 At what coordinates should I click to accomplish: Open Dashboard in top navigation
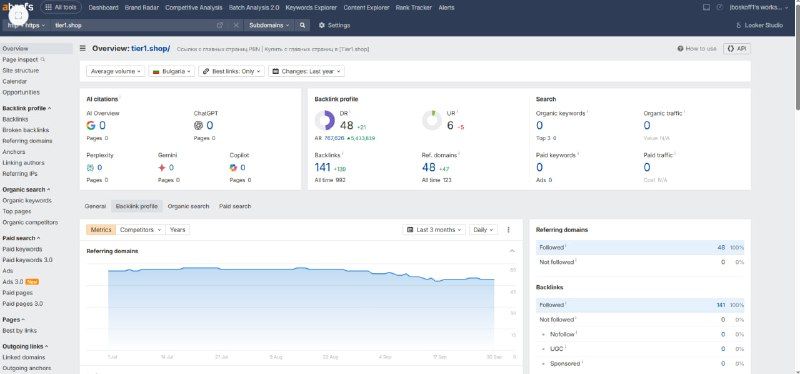click(x=103, y=8)
